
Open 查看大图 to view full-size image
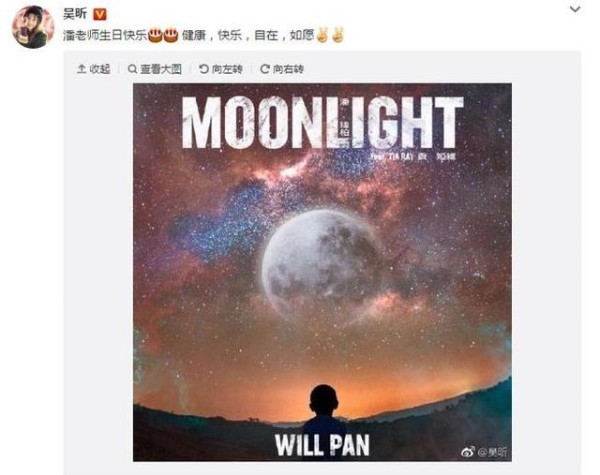click(161, 69)
